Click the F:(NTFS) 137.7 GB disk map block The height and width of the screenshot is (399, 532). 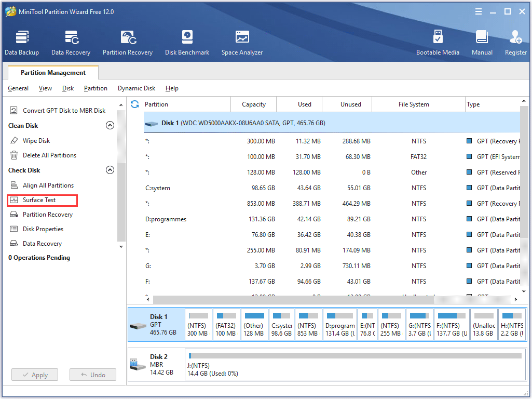452,325
